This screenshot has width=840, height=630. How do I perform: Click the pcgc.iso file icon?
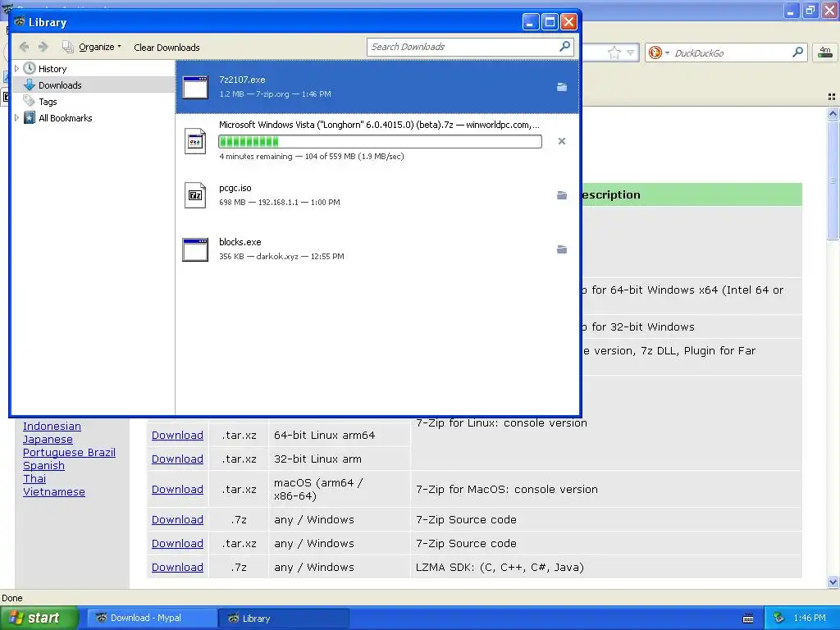click(x=195, y=195)
